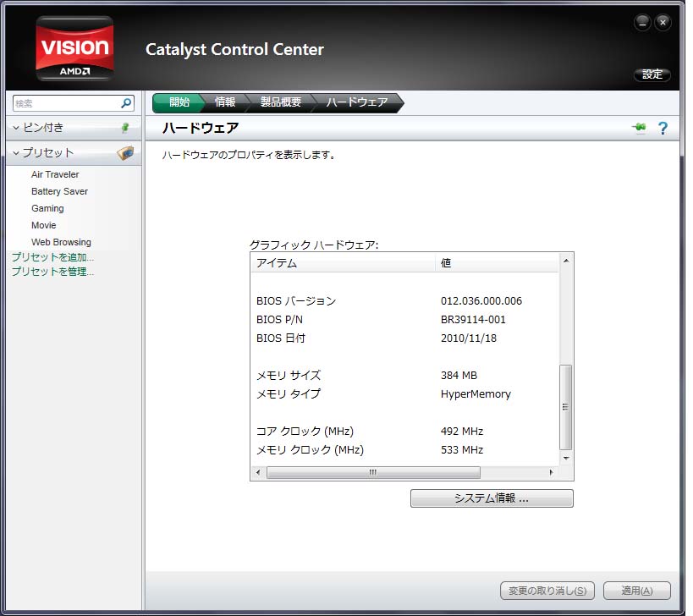Image resolution: width=693 pixels, height=616 pixels.
Task: Click the value 492 MHz
Action: point(462,431)
